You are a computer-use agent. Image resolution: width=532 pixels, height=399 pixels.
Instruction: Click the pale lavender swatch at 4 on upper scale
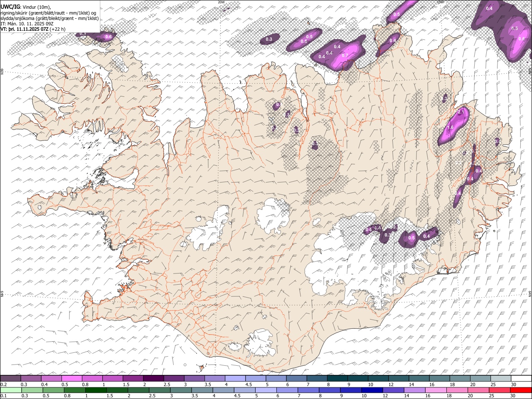[234, 379]
